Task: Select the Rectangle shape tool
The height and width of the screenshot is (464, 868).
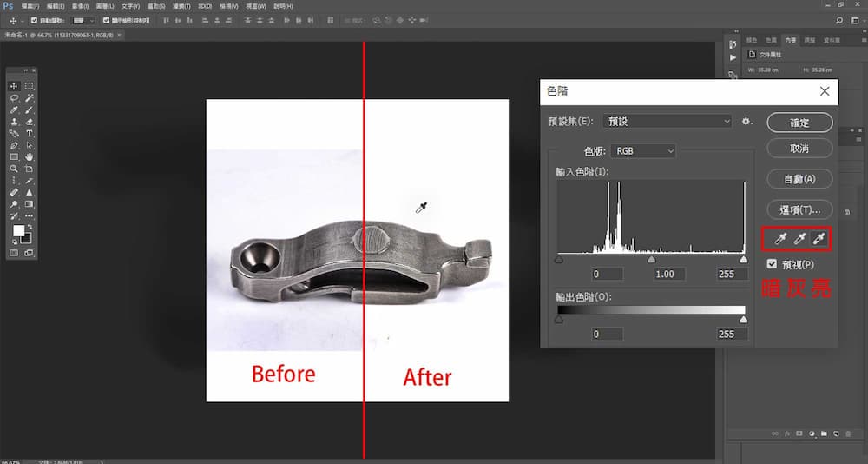Action: pyautogui.click(x=14, y=157)
